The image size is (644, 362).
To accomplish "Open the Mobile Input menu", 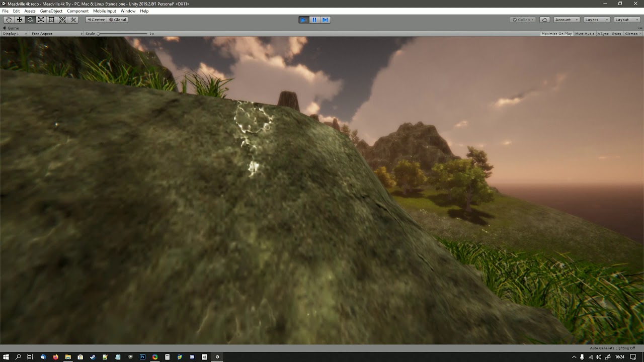I will pyautogui.click(x=105, y=11).
